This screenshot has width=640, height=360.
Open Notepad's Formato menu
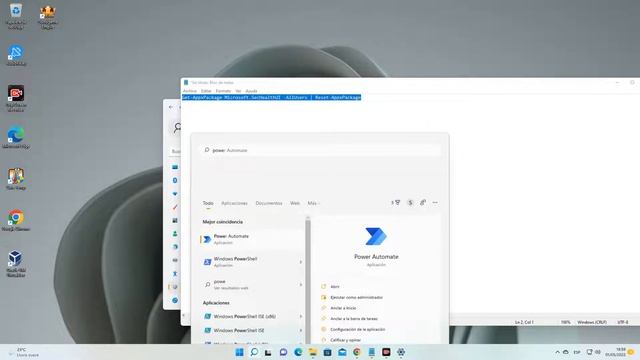click(x=223, y=91)
